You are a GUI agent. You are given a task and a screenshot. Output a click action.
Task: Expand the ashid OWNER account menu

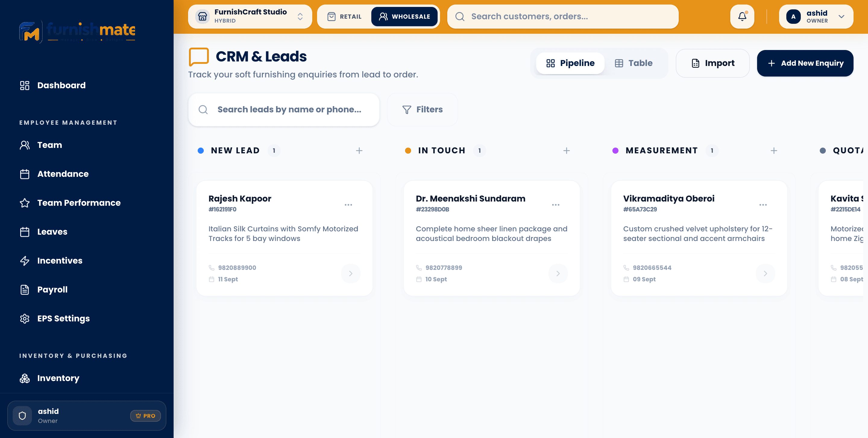(816, 17)
